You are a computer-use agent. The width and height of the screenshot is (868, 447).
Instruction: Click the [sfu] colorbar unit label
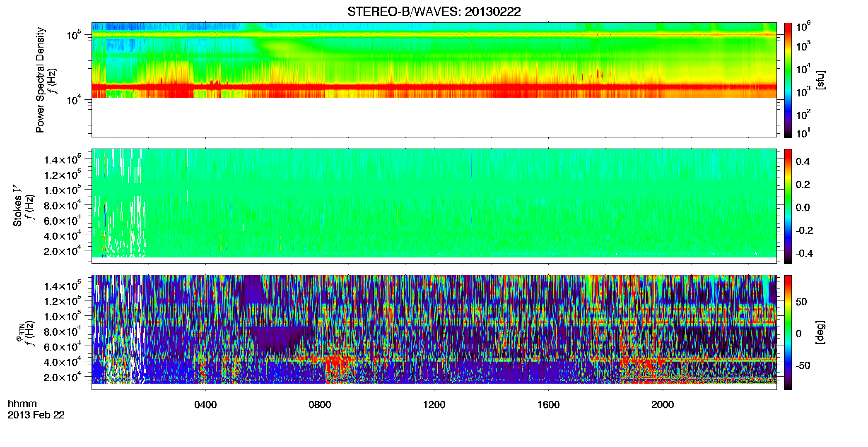click(x=820, y=80)
